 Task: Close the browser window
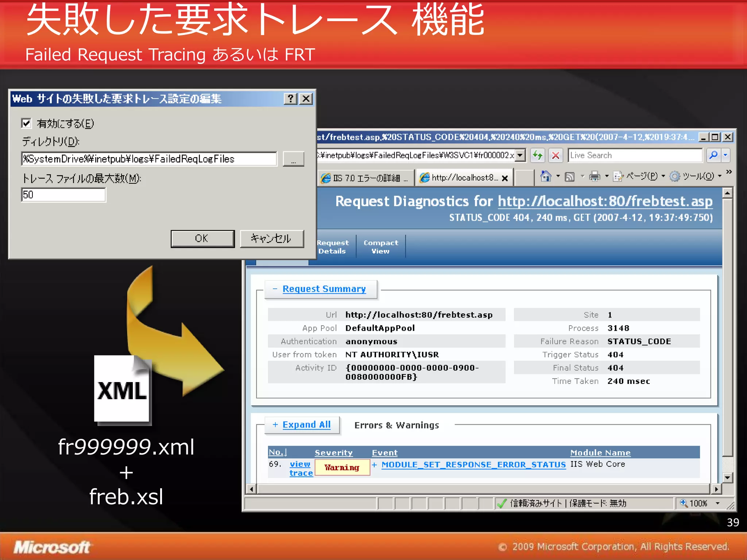pyautogui.click(x=727, y=137)
